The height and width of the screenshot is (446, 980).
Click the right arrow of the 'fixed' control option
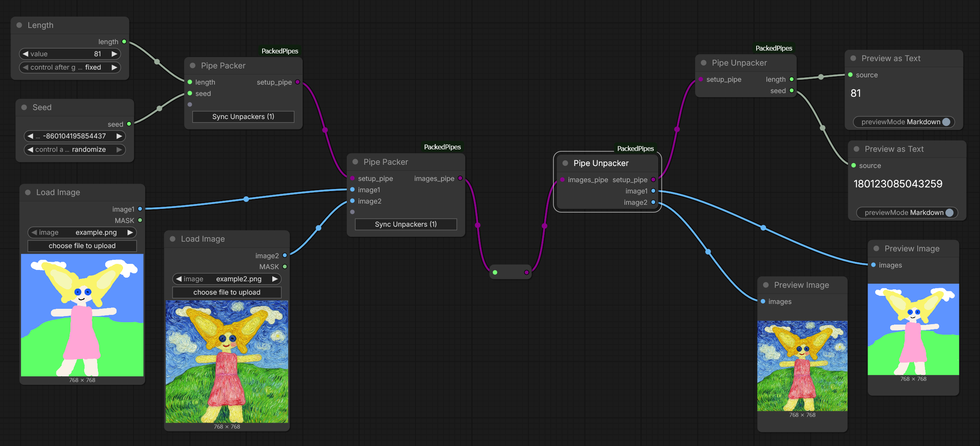coord(115,67)
